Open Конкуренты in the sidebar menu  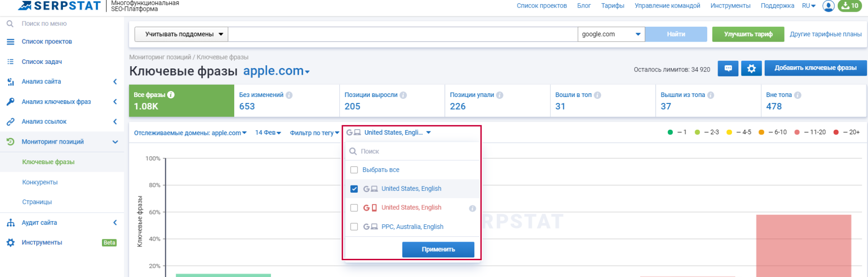[x=40, y=182]
